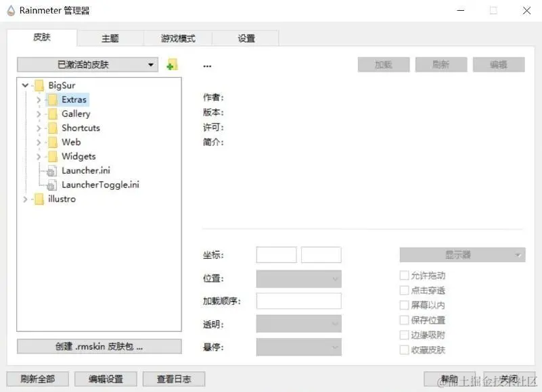This screenshot has height=392, width=542.
Task: Close the Rainmeter manager window
Action: [527, 10]
